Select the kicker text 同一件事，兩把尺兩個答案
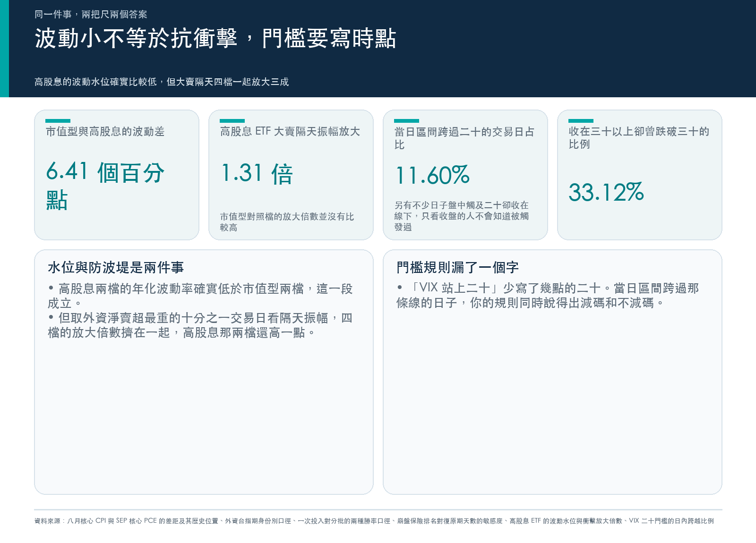 [91, 15]
